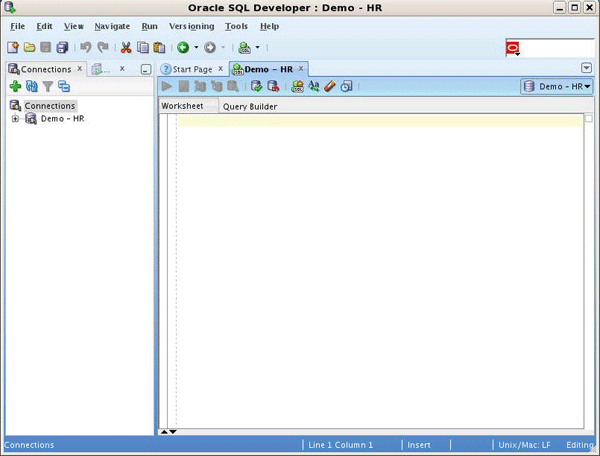Apply filter in Connections panel
600x456 pixels.
point(48,86)
